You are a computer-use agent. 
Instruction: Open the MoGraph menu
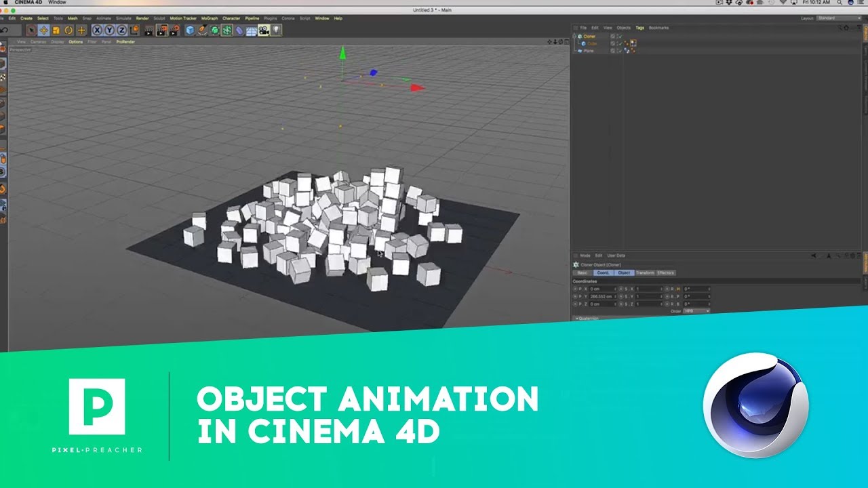[x=208, y=18]
